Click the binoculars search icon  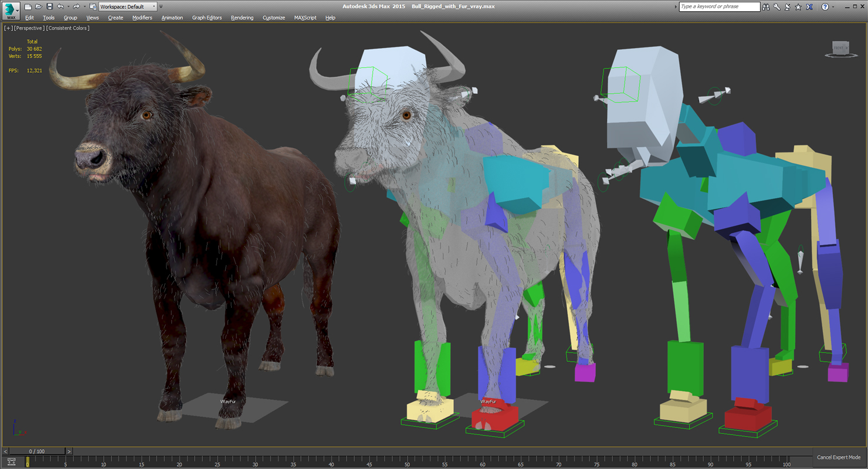tap(766, 6)
